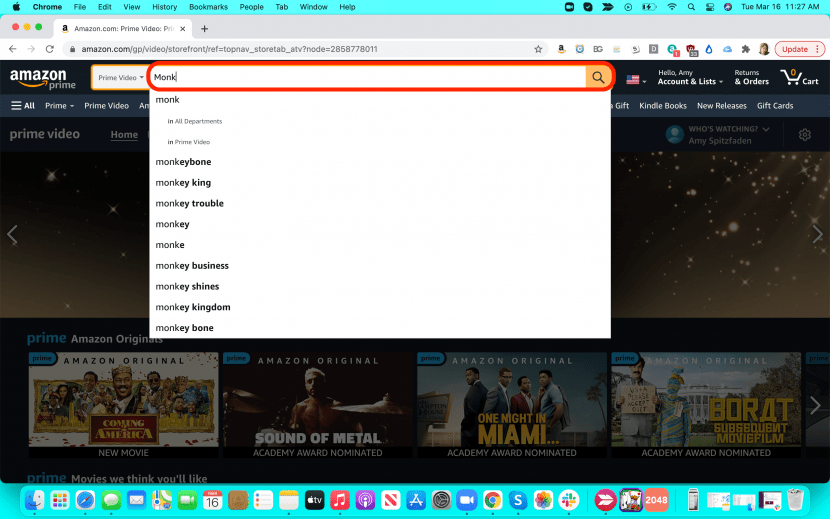
Task: Choose 'monk' in Prime Video suggestion
Action: tap(188, 142)
